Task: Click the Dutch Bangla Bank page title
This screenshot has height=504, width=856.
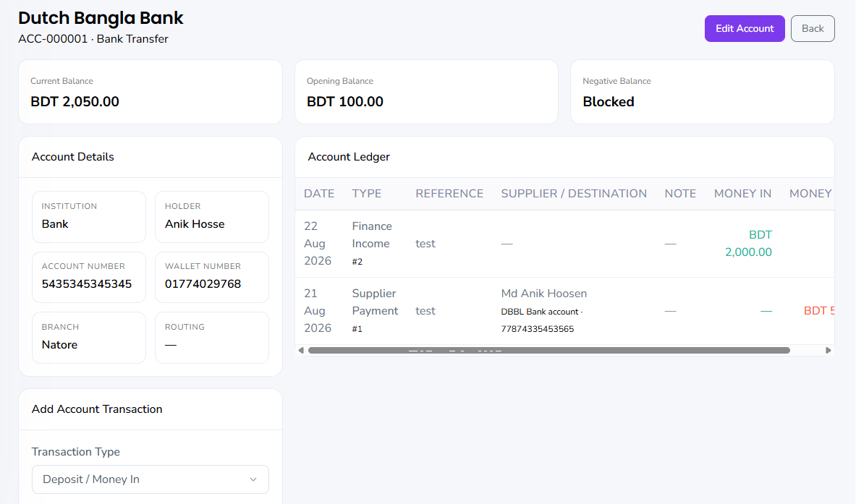Action: 101,18
